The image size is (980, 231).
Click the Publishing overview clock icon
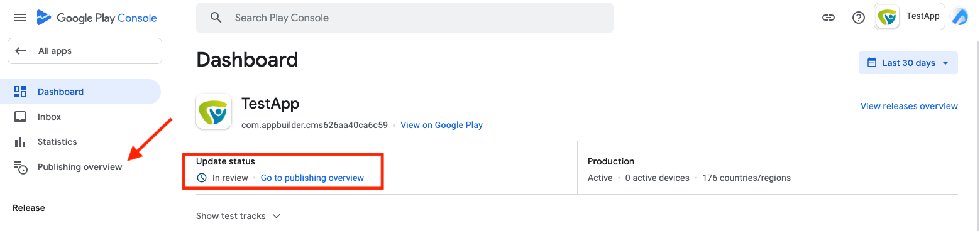point(21,167)
